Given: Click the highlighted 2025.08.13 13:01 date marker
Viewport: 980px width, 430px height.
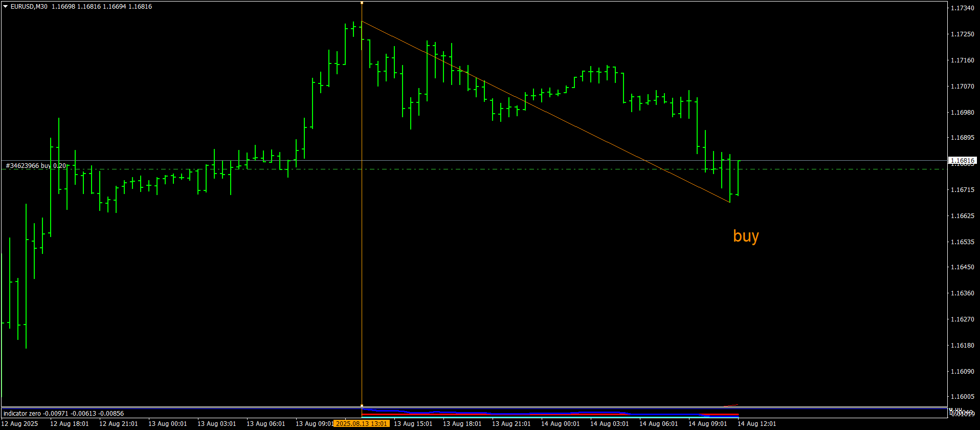Looking at the screenshot, I should click(362, 424).
